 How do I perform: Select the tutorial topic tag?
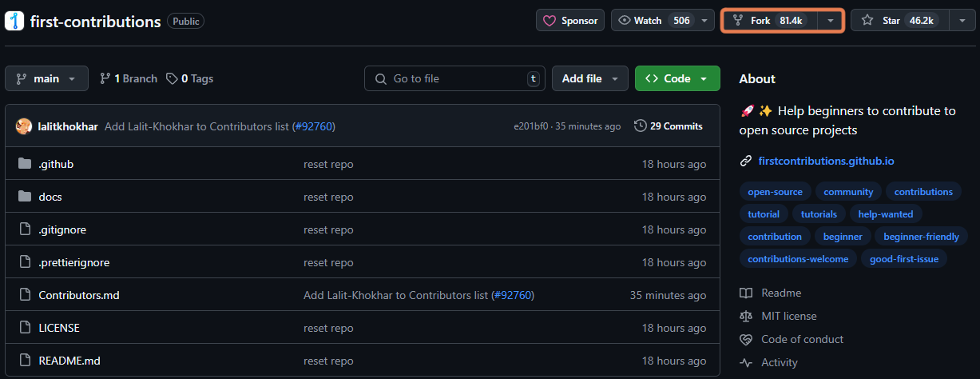[764, 214]
